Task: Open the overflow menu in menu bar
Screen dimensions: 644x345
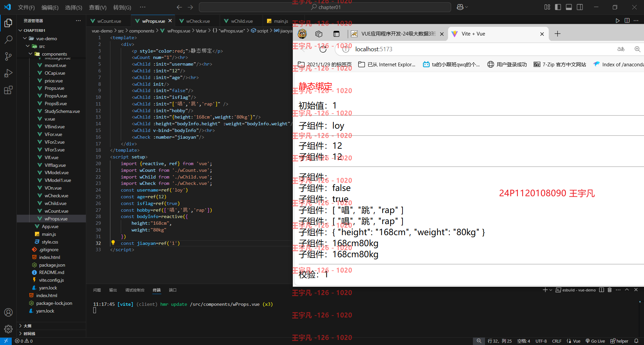Action: 143,7
